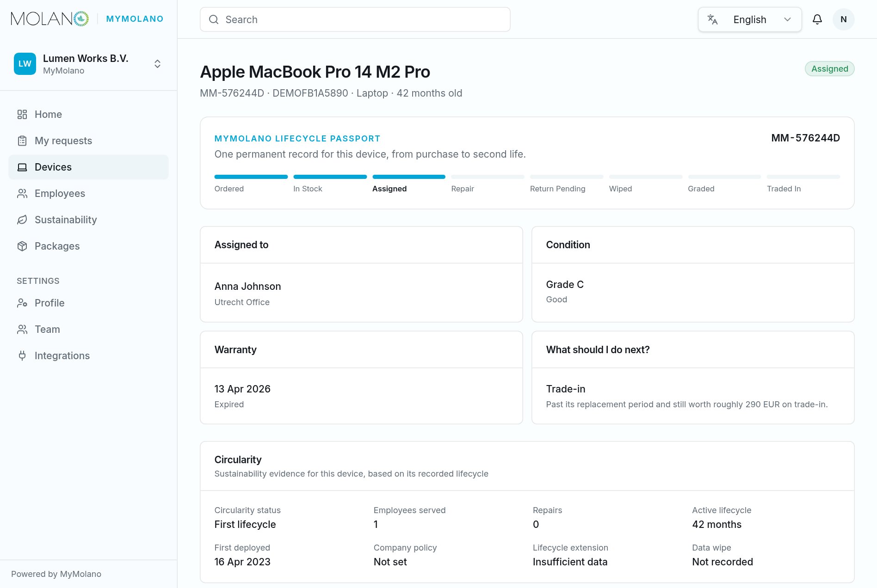Click the Trade-in recommendation text

click(566, 389)
